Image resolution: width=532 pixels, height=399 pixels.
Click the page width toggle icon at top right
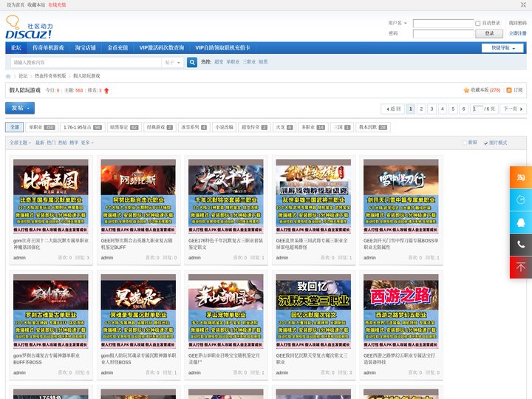point(523,4)
